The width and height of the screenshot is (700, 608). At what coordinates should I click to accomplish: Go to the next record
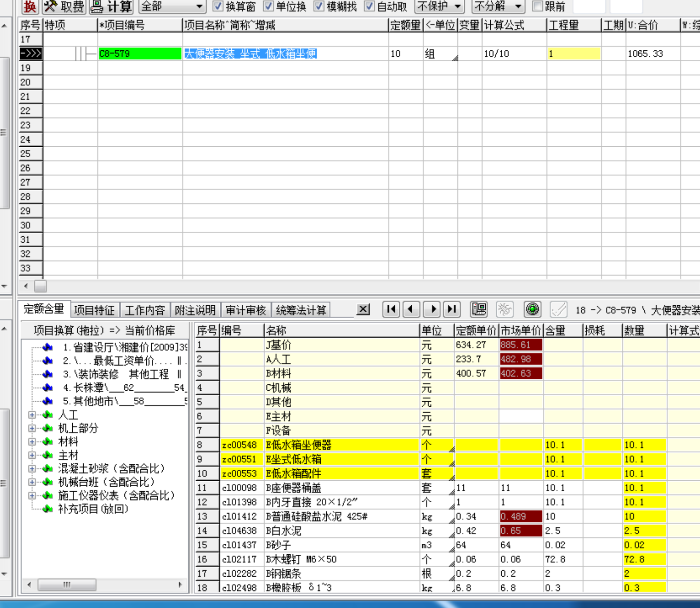tap(432, 309)
